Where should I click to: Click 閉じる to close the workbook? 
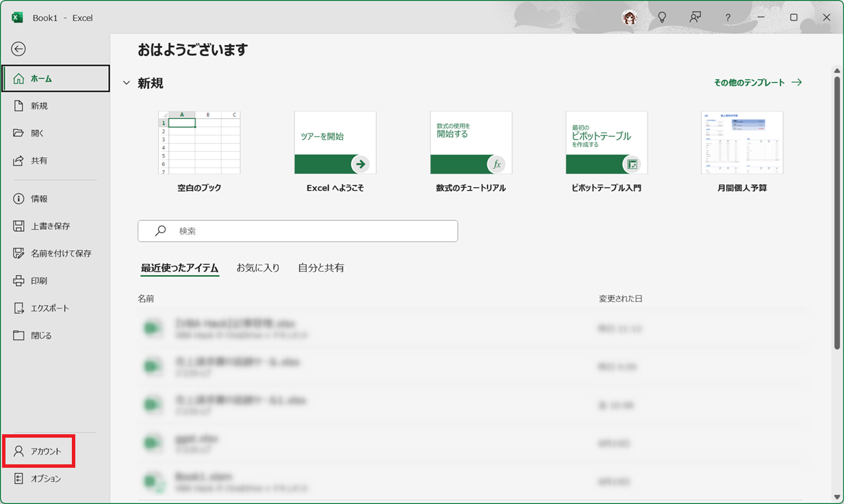point(55,336)
